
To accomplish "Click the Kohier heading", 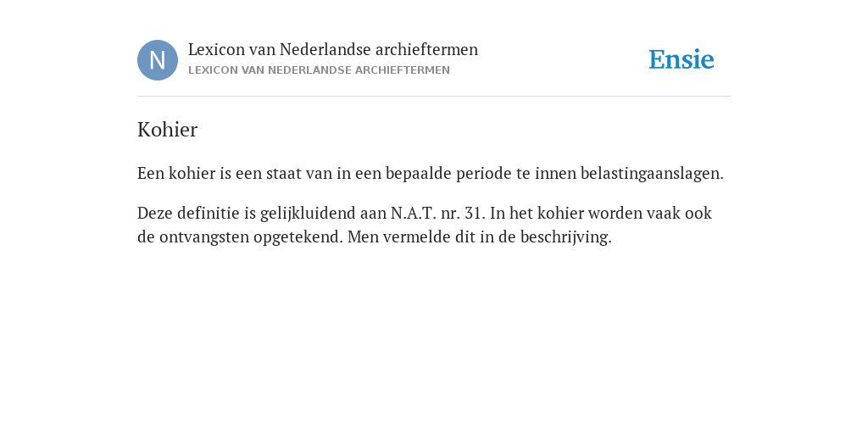I will pos(167,130).
